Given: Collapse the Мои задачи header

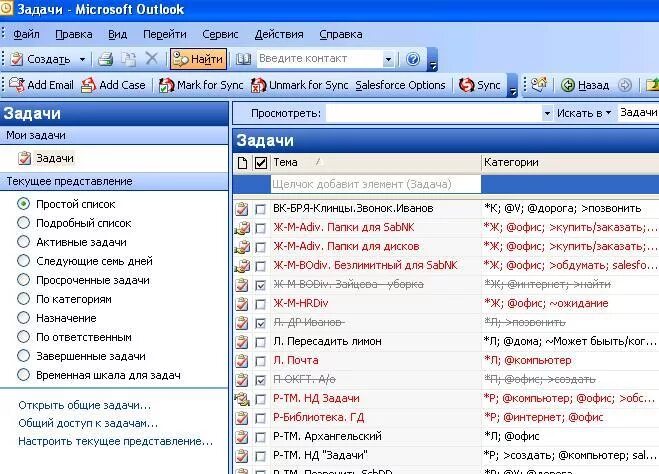Looking at the screenshot, I should point(114,135).
